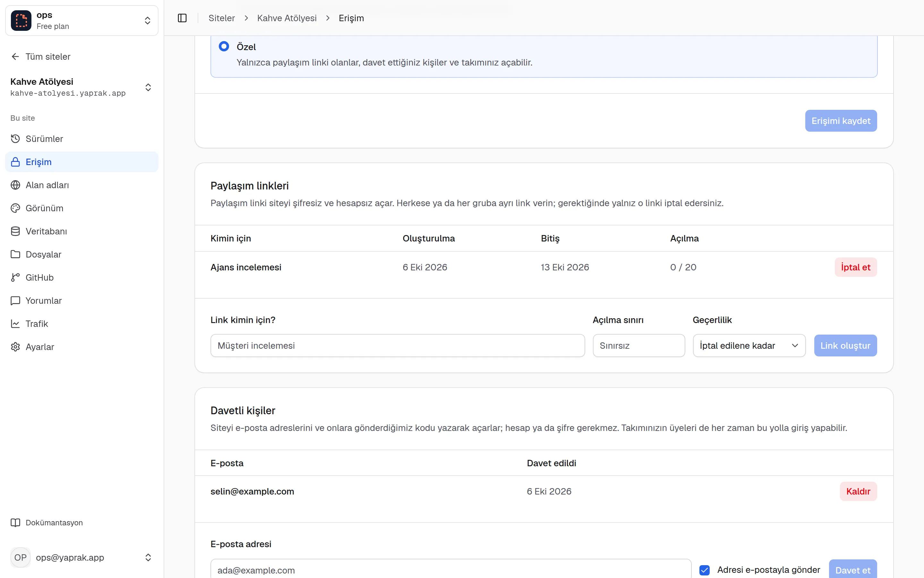Click selin@example.com email text
Image resolution: width=924 pixels, height=578 pixels.
(252, 491)
